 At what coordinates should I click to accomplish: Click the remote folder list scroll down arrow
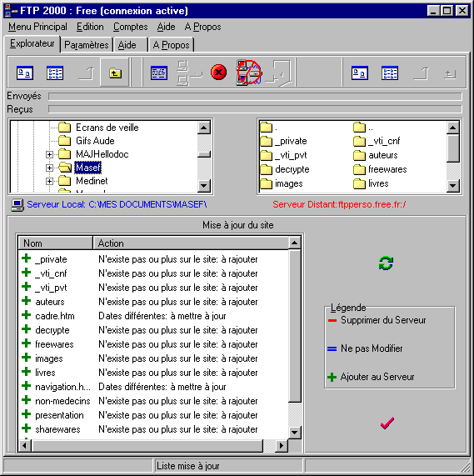click(x=453, y=186)
